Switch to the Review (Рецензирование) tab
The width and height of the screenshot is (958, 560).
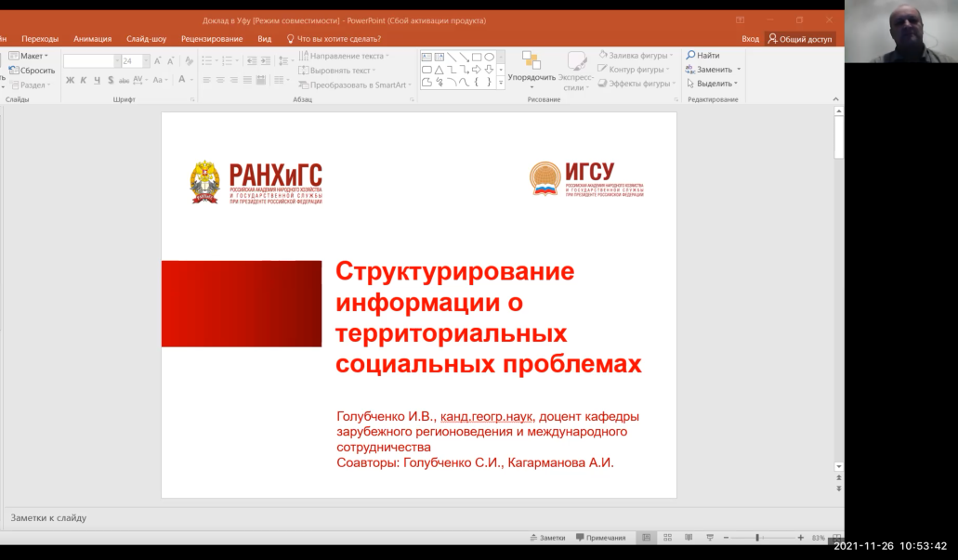(x=211, y=39)
